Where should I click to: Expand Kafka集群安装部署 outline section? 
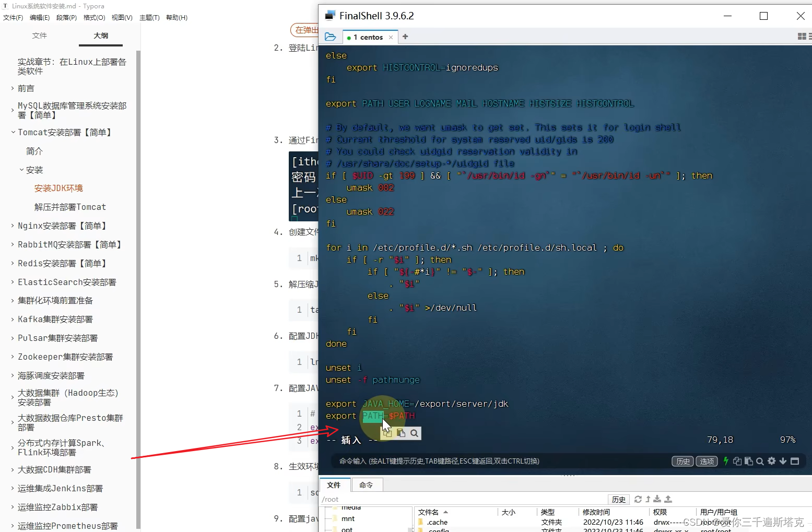13,319
